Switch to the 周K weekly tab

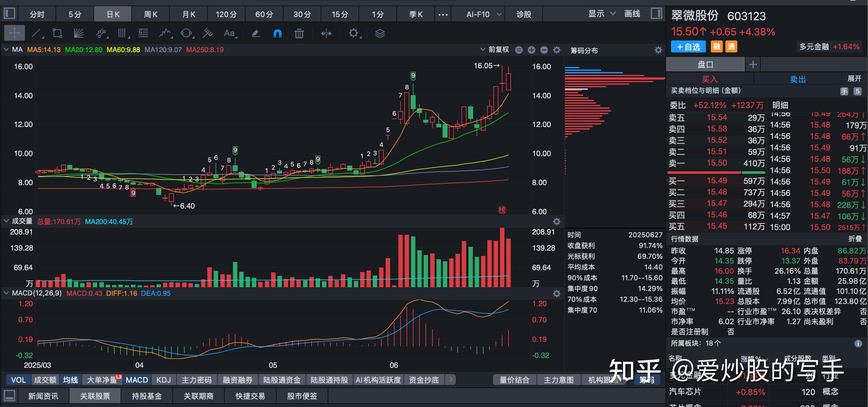click(x=150, y=14)
